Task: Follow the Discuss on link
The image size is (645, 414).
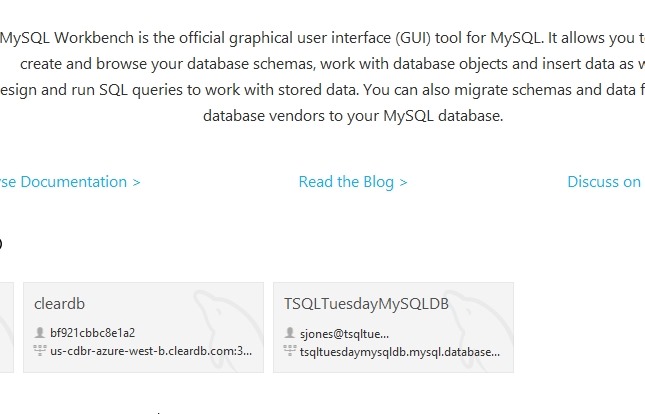Action: click(x=603, y=182)
